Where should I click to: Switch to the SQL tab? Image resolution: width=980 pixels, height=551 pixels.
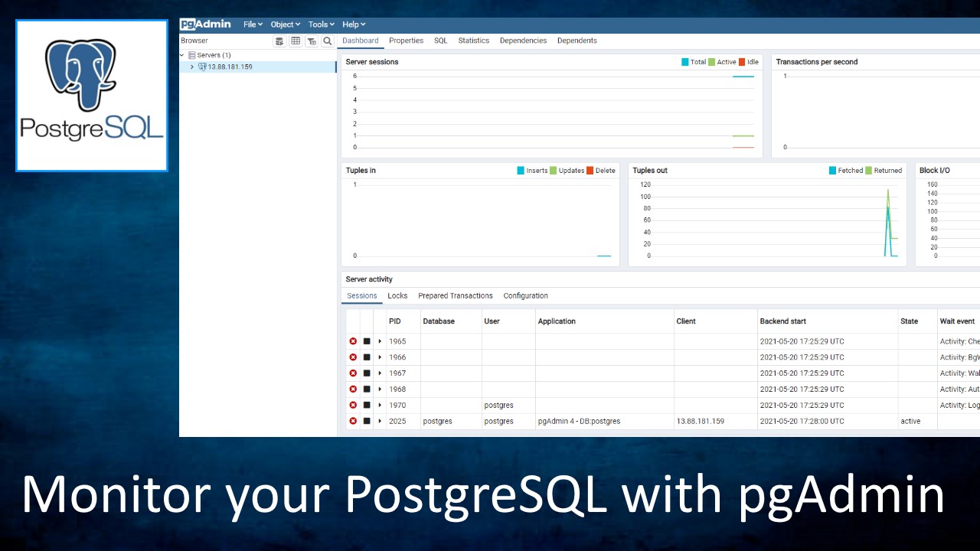click(x=441, y=41)
